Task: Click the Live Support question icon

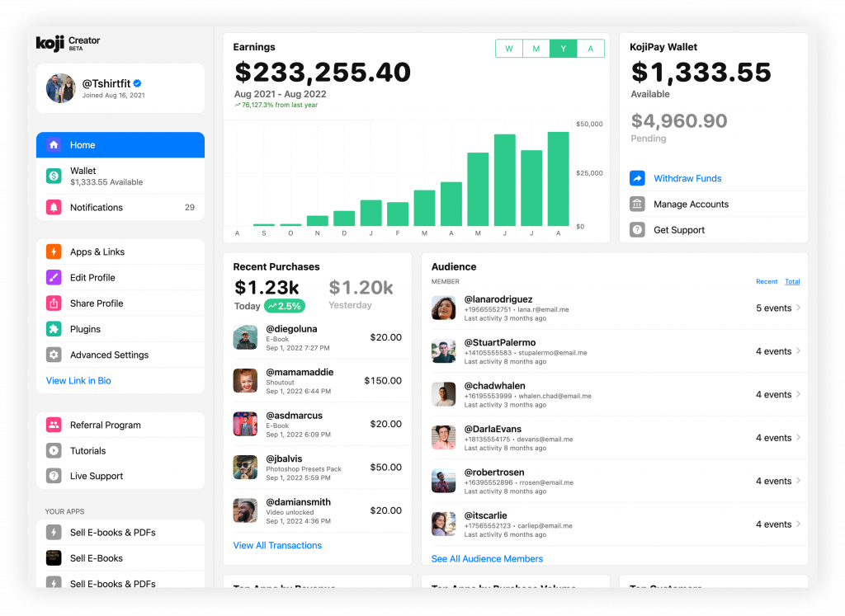Action: [54, 476]
